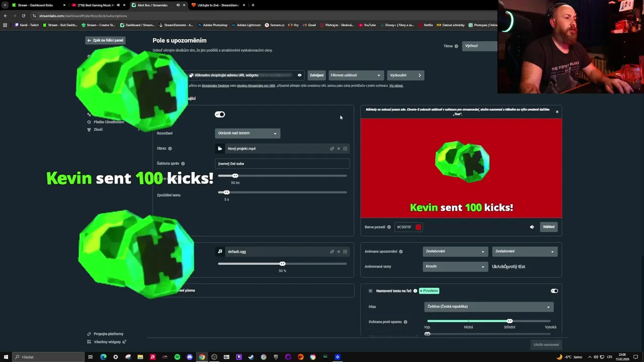Collapse the Nastavení textu na řeč section

(x=370, y=291)
